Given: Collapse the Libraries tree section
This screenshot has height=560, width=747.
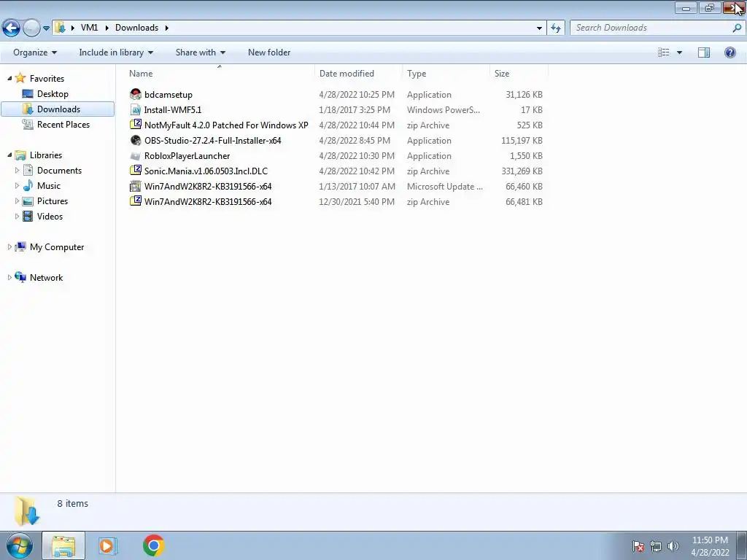Looking at the screenshot, I should 9,155.
